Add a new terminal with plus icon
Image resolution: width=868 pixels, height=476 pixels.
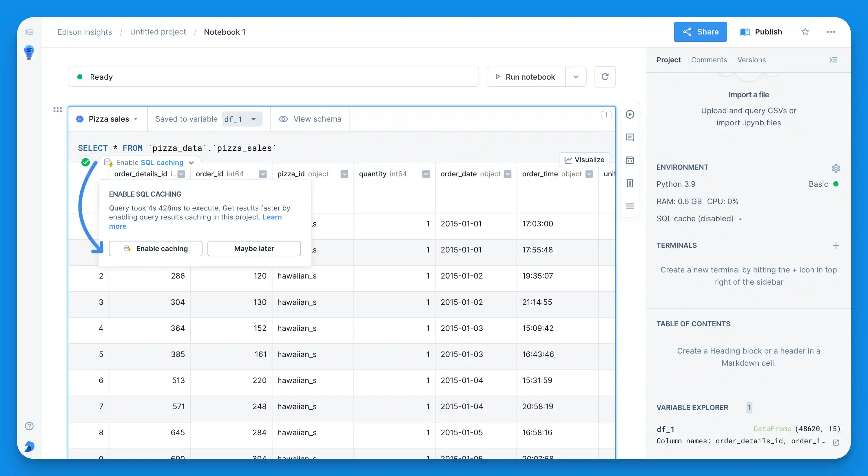pos(836,246)
